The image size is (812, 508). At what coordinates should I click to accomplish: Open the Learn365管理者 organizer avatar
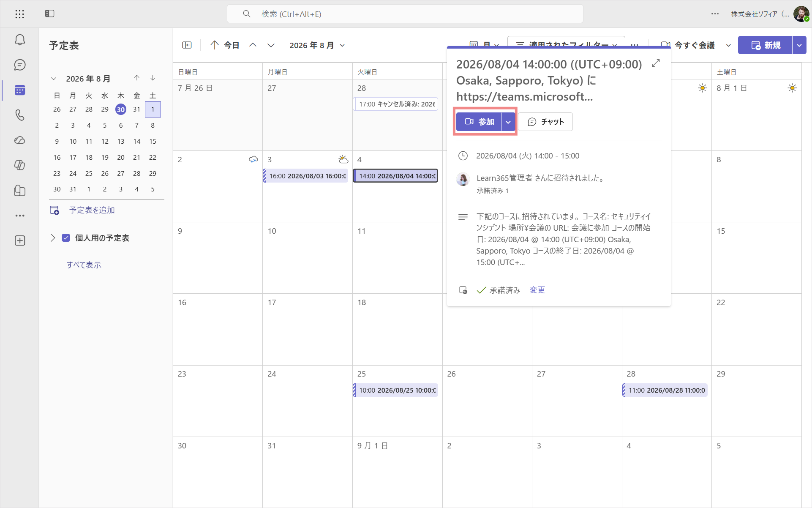463,179
